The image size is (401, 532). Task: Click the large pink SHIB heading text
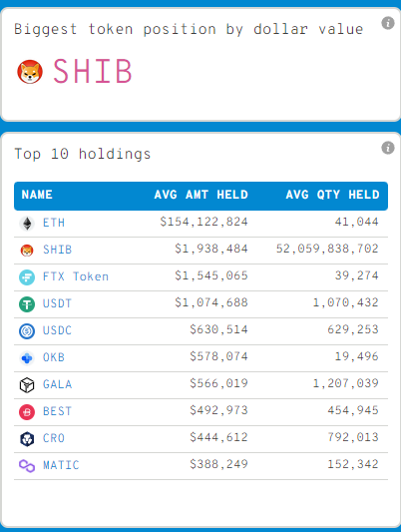[x=92, y=71]
